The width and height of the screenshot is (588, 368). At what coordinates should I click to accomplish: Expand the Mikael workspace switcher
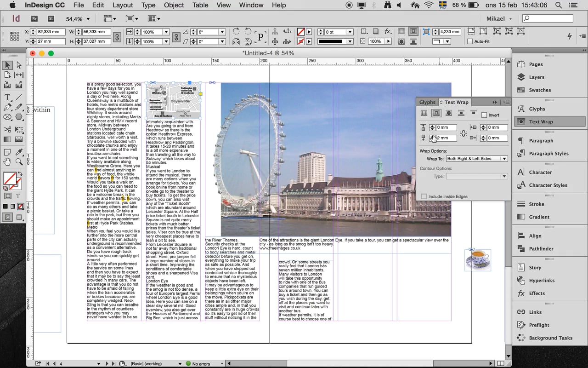(499, 19)
